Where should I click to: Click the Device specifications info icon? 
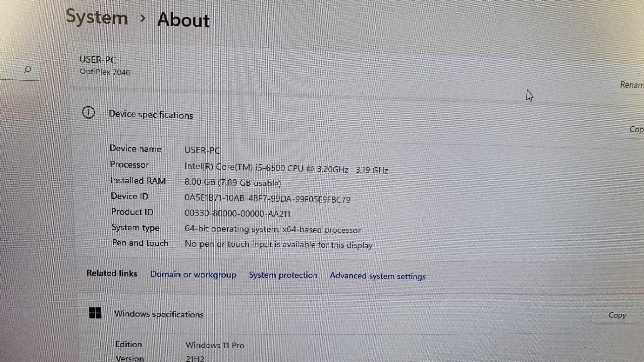[89, 113]
